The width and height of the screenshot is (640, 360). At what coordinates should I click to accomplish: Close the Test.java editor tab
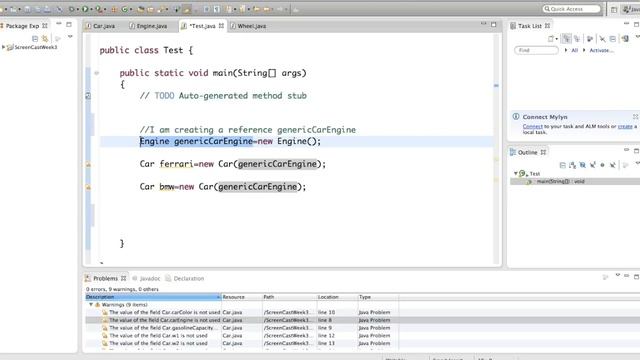pyautogui.click(x=221, y=26)
